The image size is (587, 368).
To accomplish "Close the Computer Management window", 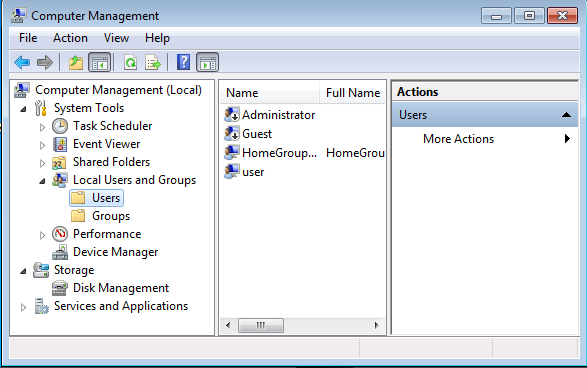I will tap(562, 16).
